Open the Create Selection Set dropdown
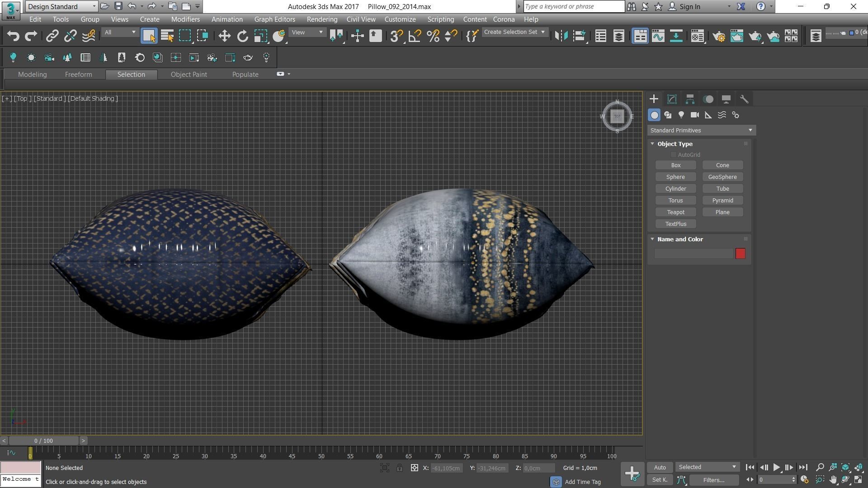 (514, 32)
